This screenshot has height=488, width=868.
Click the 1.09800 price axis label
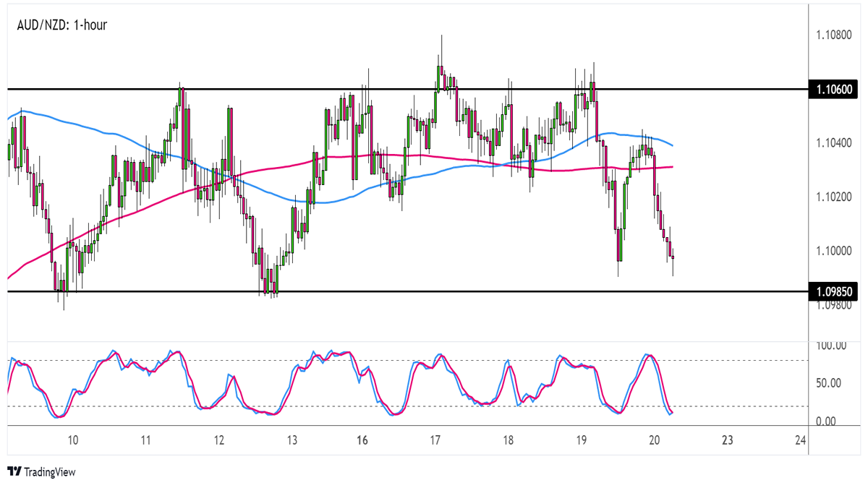click(x=835, y=304)
